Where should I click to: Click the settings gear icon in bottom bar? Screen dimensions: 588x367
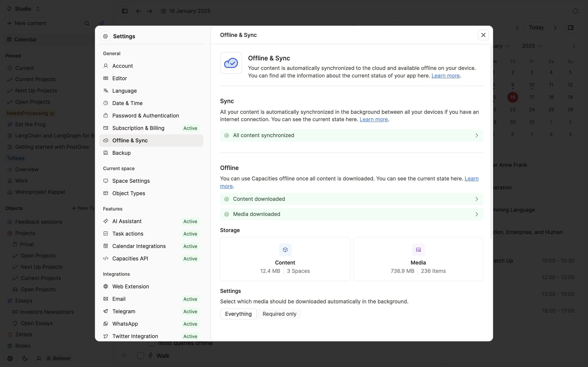coord(10,358)
